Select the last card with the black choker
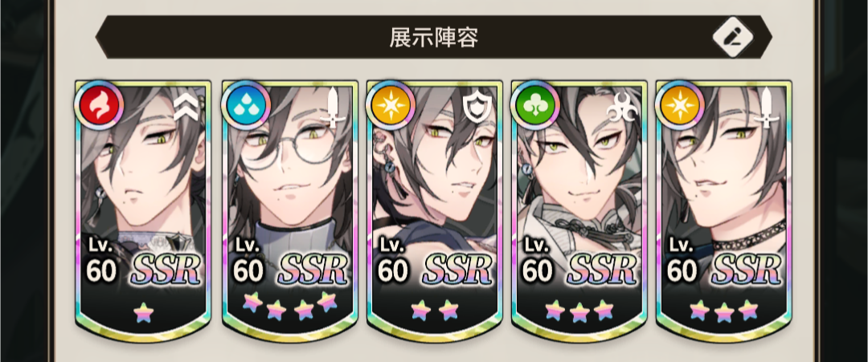Image resolution: width=868 pixels, height=362 pixels. [724, 211]
